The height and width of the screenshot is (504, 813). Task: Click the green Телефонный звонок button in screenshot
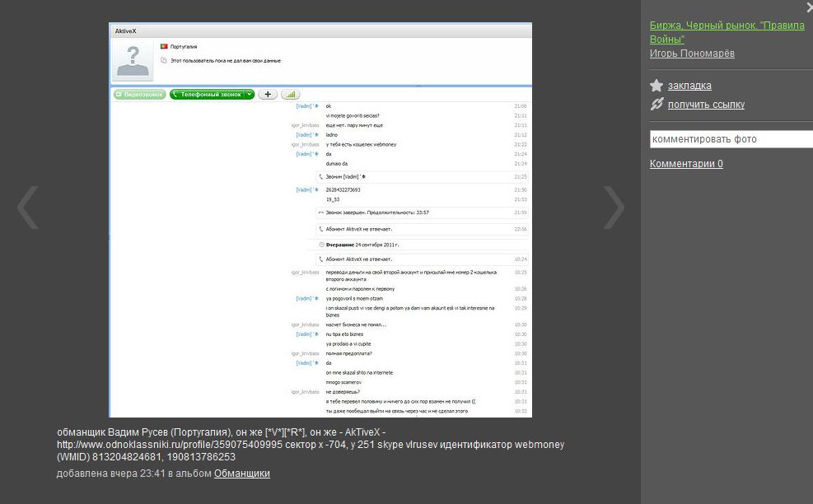208,95
